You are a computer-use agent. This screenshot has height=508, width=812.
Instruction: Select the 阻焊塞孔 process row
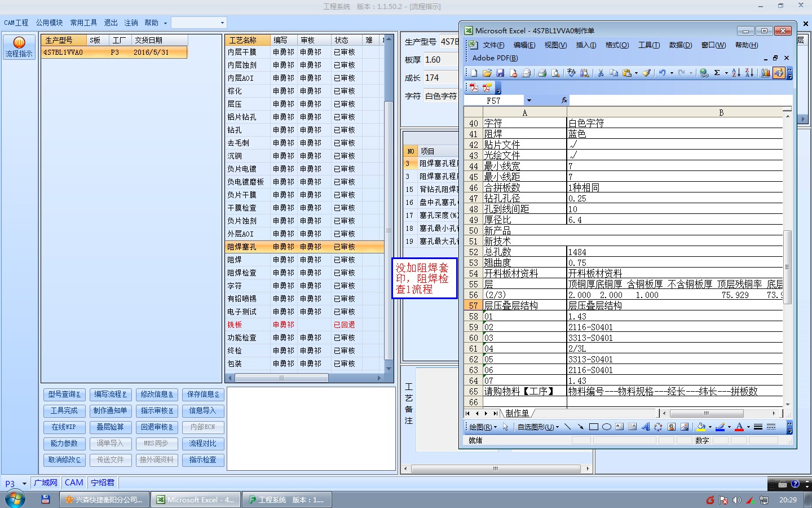coord(304,247)
